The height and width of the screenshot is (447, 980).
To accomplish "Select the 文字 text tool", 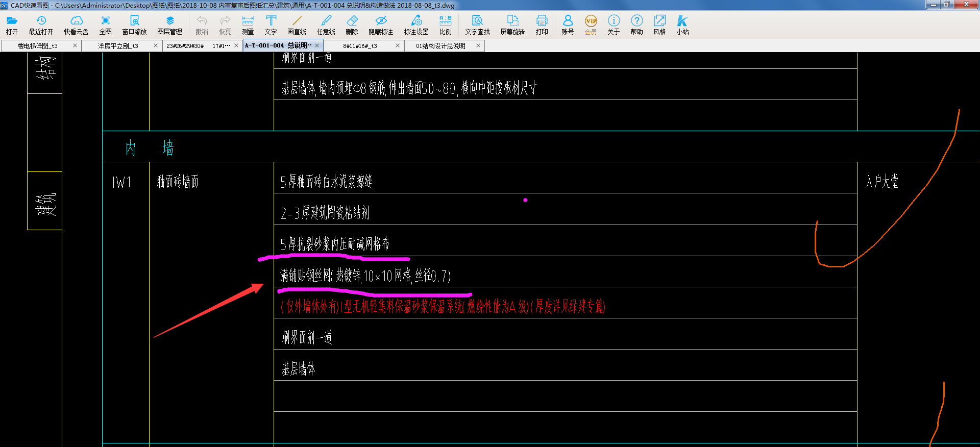I will click(271, 25).
